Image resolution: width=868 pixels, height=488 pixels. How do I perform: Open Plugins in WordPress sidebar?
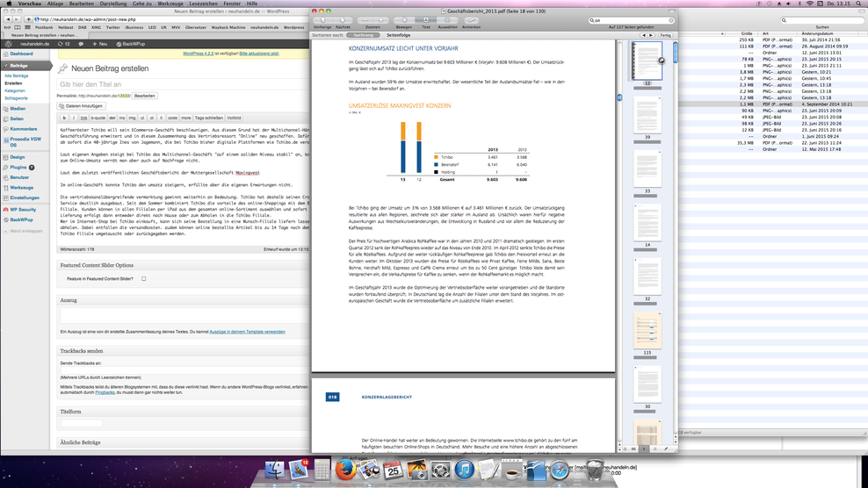coord(18,167)
